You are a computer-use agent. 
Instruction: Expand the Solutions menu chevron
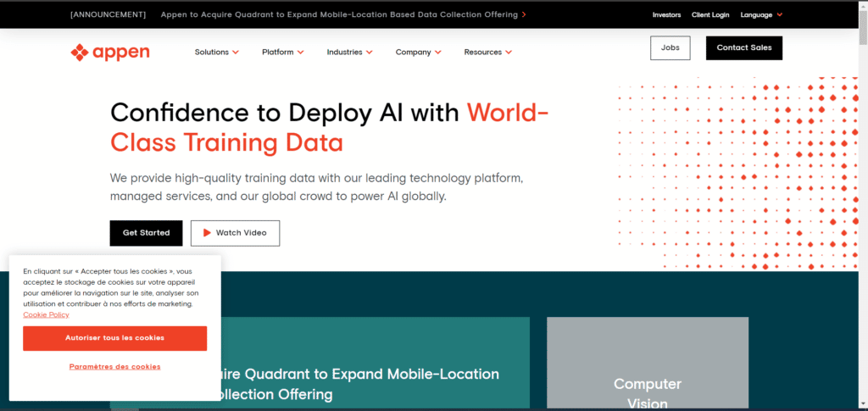click(x=236, y=53)
